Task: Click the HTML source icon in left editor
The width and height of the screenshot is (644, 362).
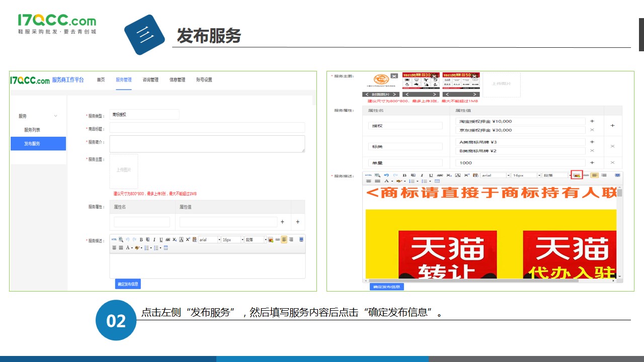Action: 114,240
